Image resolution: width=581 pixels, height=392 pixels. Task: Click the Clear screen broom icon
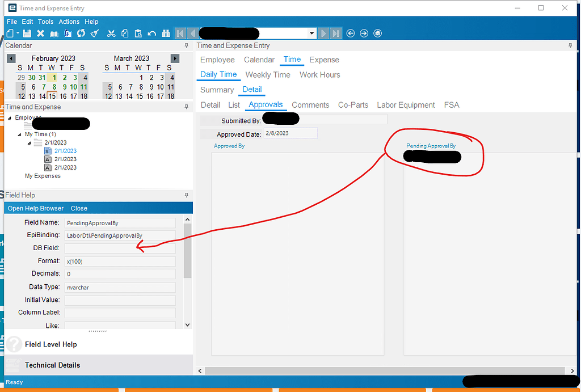point(94,33)
